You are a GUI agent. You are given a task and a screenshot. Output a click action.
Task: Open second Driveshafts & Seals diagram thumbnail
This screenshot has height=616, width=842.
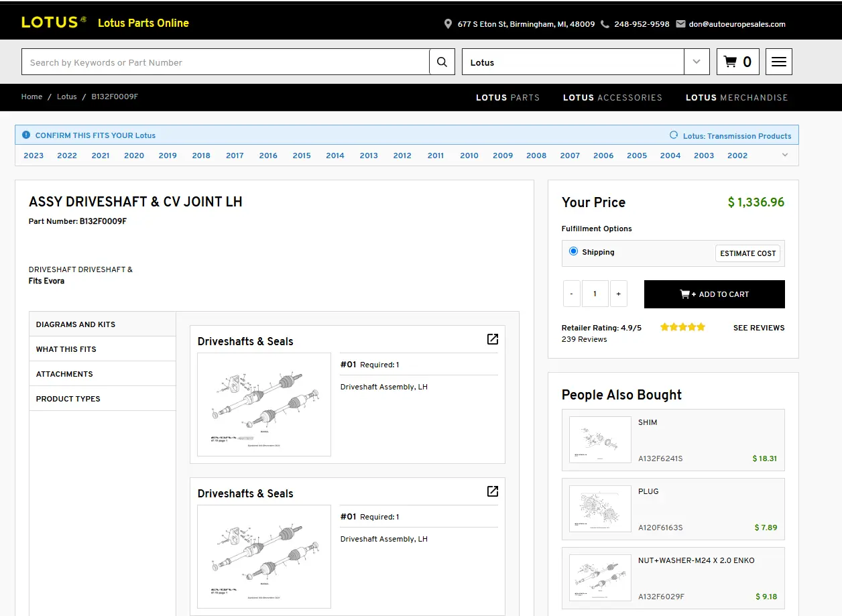coord(264,556)
